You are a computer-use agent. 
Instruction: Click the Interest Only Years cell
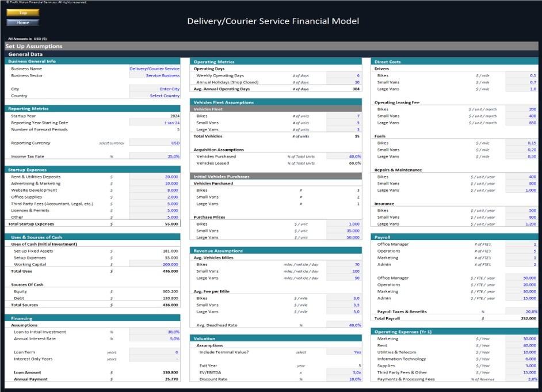[155, 359]
